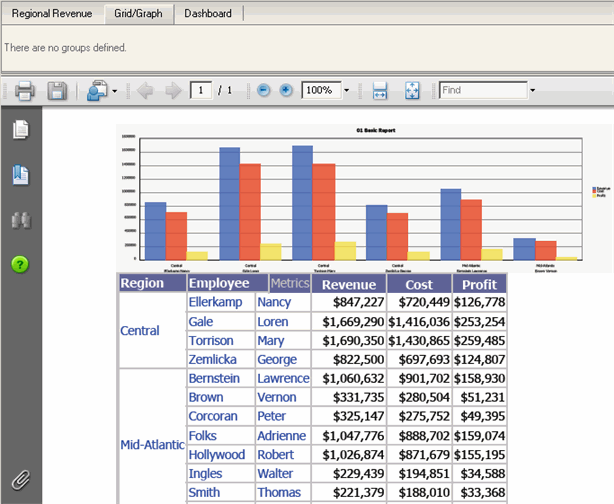Switch to the Regional Revenue tab
614x504 pixels.
pyautogui.click(x=51, y=14)
